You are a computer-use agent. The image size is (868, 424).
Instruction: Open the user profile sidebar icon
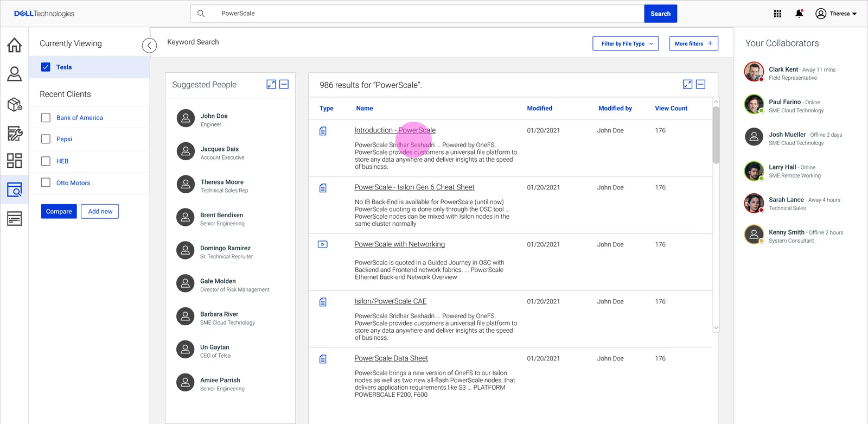[15, 74]
